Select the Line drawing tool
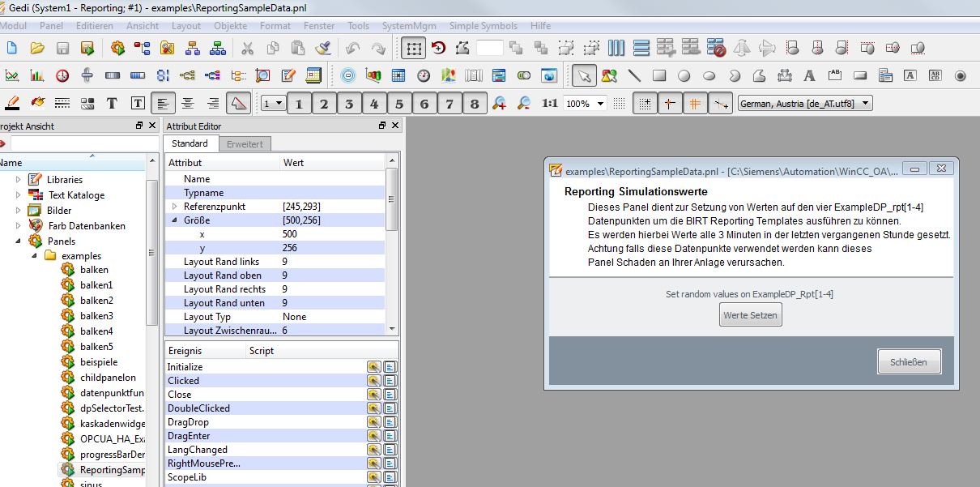This screenshot has width=980, height=487. click(634, 76)
